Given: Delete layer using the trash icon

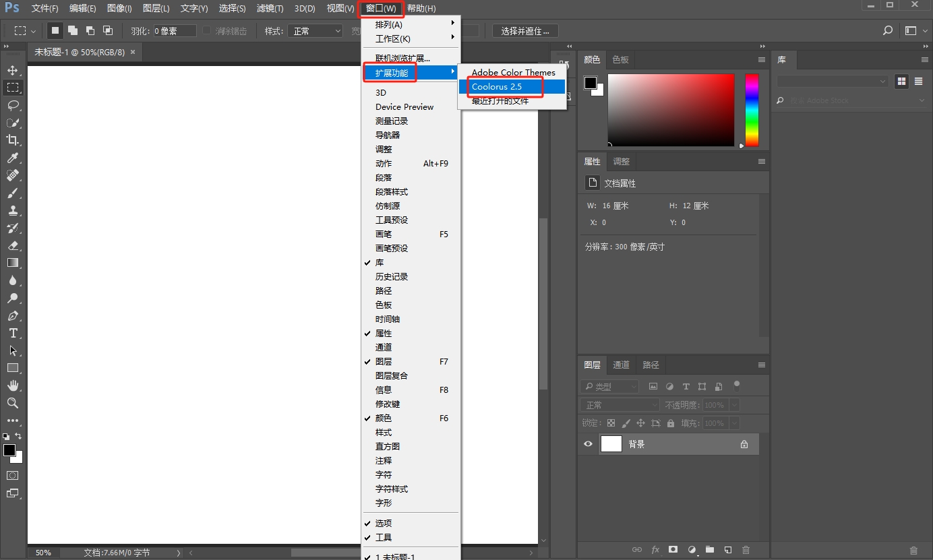Looking at the screenshot, I should click(x=746, y=550).
